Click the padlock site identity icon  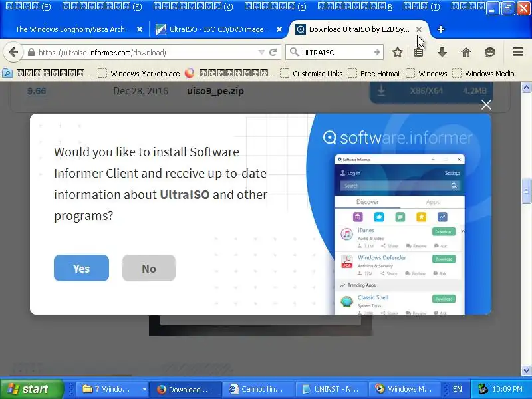[31, 53]
